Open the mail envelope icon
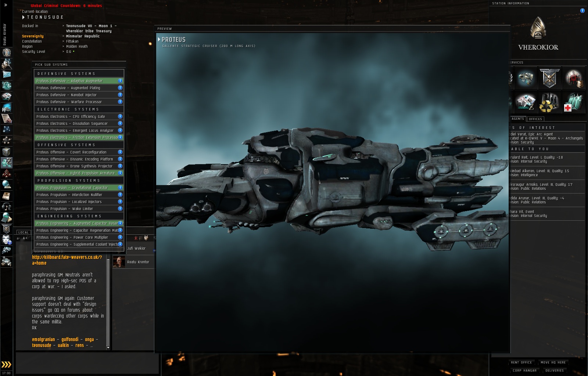This screenshot has width=588, height=376. pos(6,75)
